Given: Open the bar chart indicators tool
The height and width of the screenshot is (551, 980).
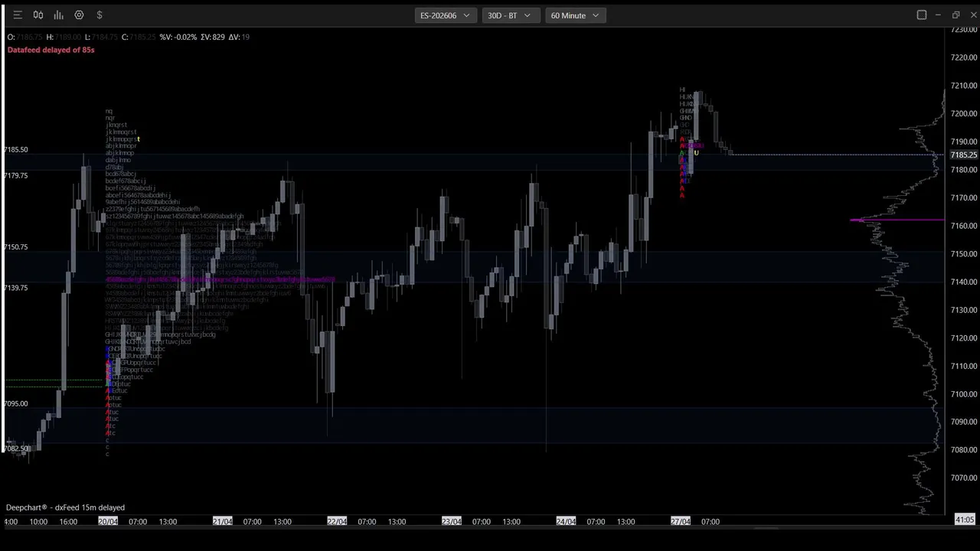Looking at the screenshot, I should (58, 15).
